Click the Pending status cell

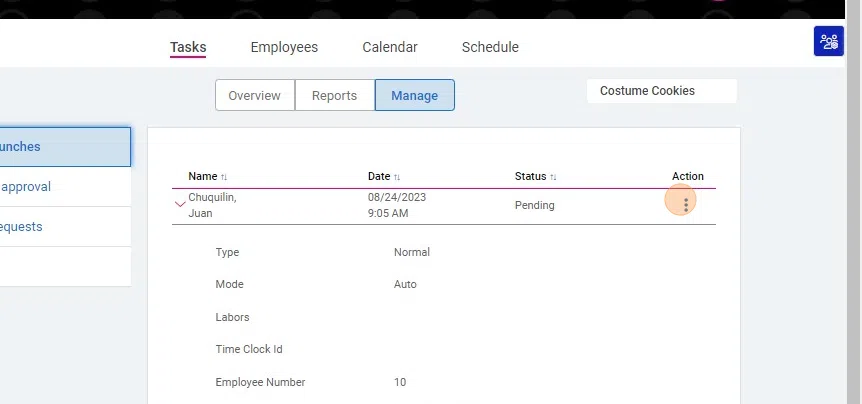[534, 205]
